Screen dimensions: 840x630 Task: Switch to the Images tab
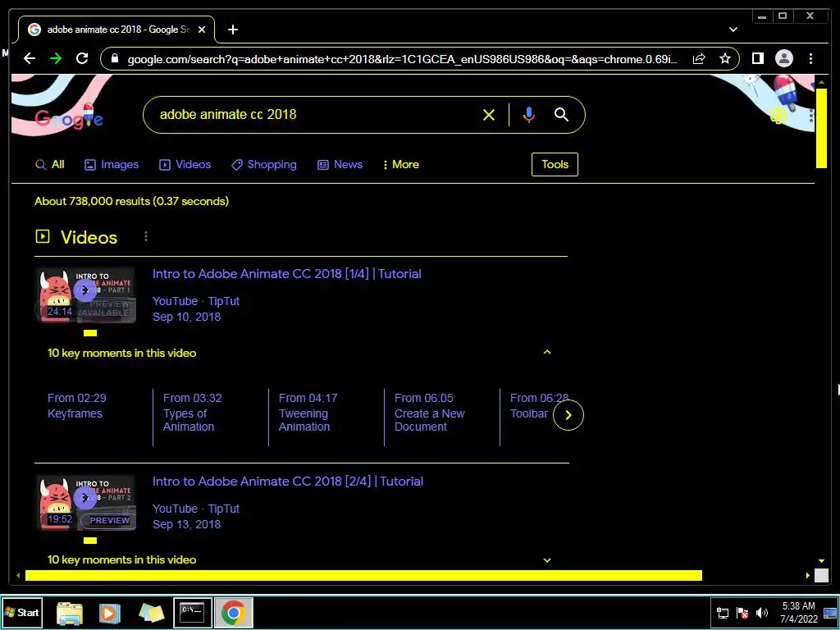112,164
